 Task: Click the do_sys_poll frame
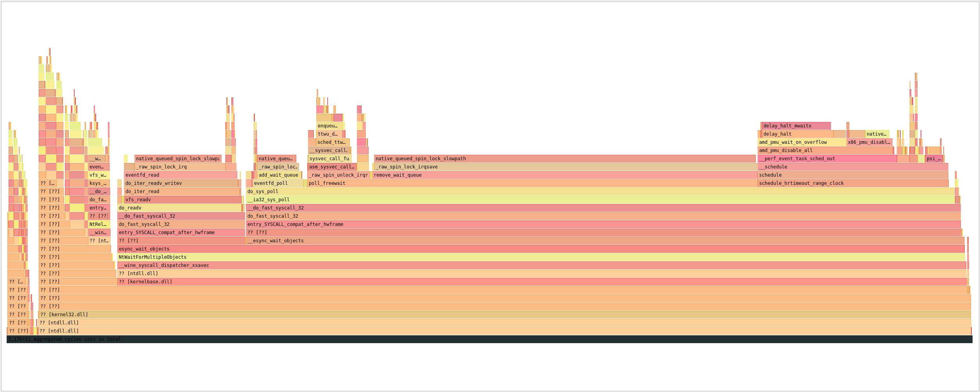point(600,192)
